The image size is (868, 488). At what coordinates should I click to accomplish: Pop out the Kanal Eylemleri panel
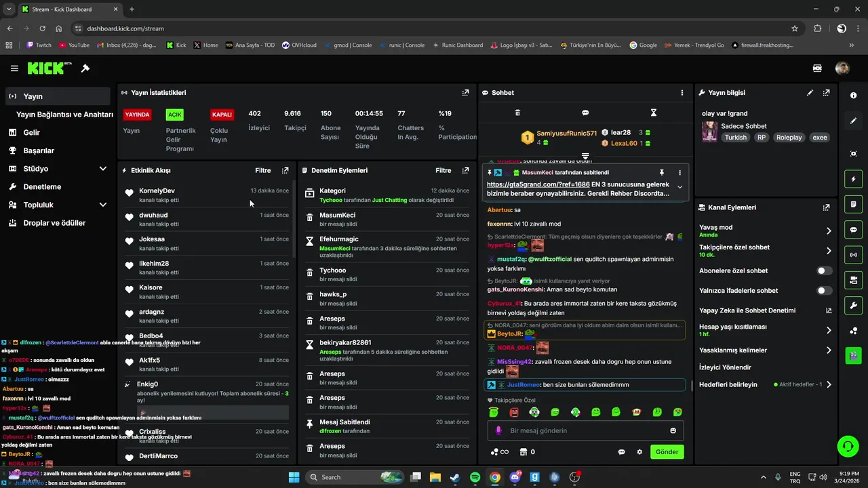click(826, 207)
